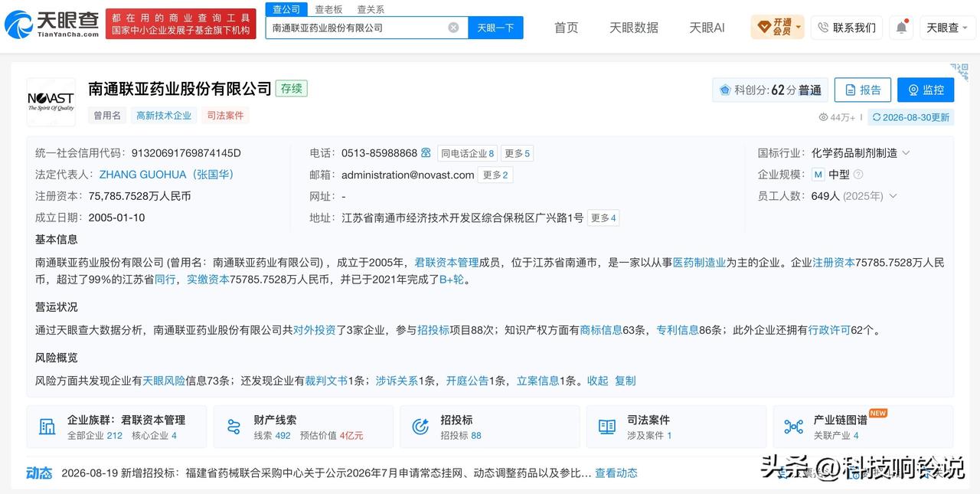Click 复制 to copy summary
Image resolution: width=980 pixels, height=494 pixels.
click(x=626, y=381)
